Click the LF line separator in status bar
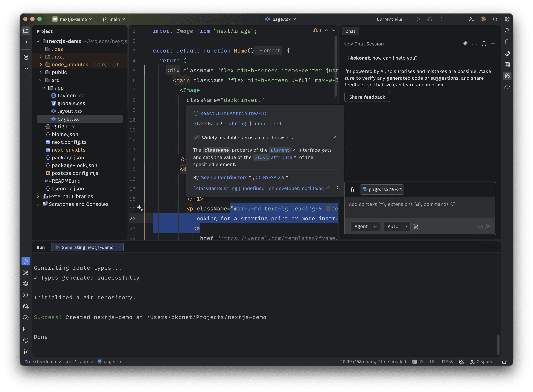The image size is (533, 392). [432, 362]
